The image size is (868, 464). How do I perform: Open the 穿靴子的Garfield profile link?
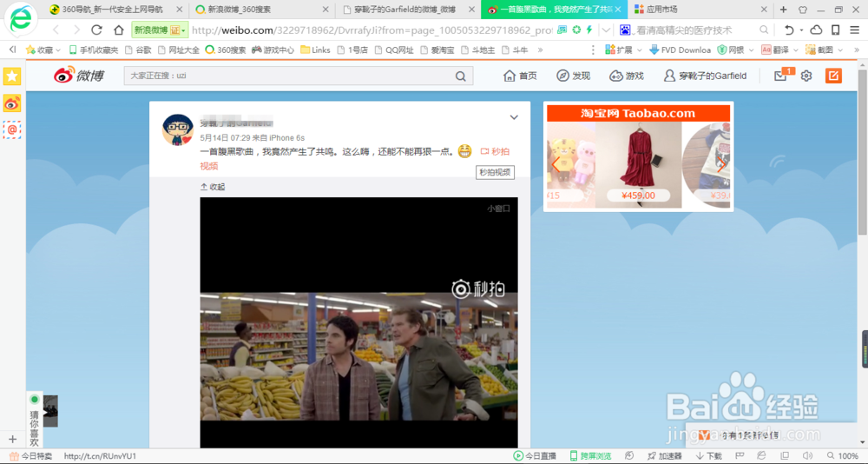coord(705,76)
